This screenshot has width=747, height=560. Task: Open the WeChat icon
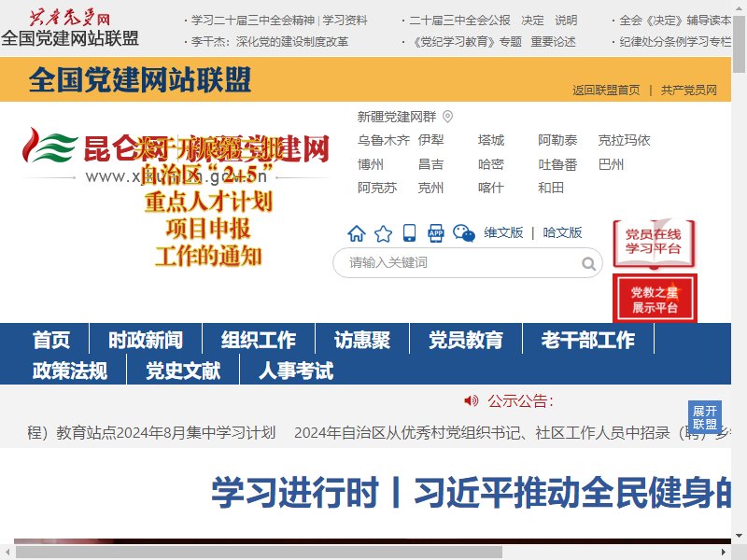(x=463, y=233)
